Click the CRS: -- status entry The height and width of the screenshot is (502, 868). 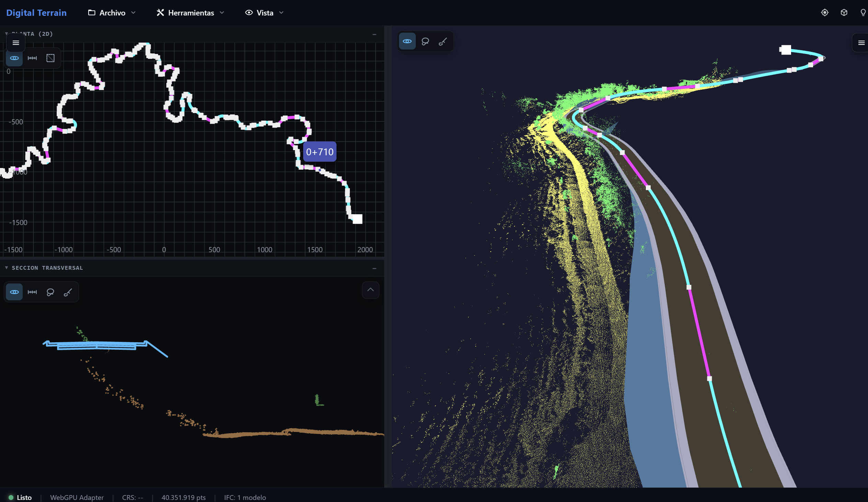tap(133, 498)
